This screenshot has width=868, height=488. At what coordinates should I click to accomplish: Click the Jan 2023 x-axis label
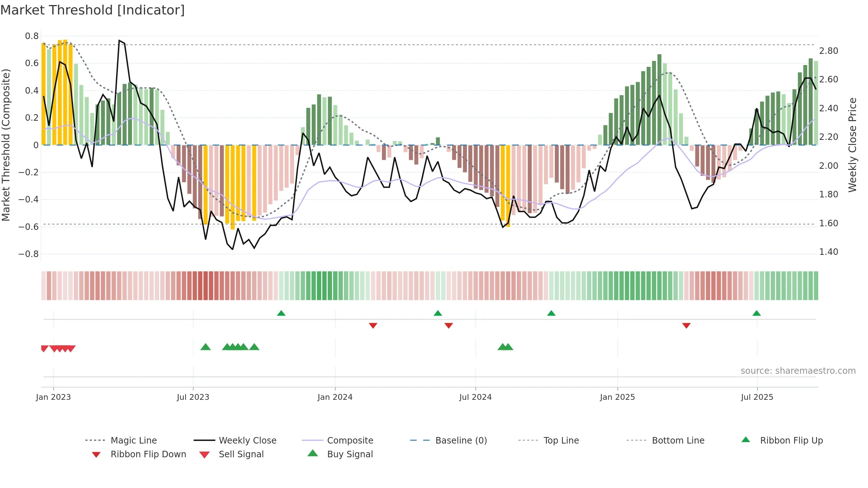(x=54, y=397)
